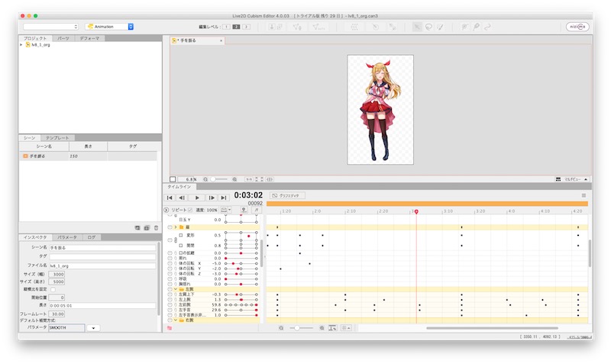Click the mesh grid toolbar icon
The height and width of the screenshot is (364, 611).
click(354, 27)
